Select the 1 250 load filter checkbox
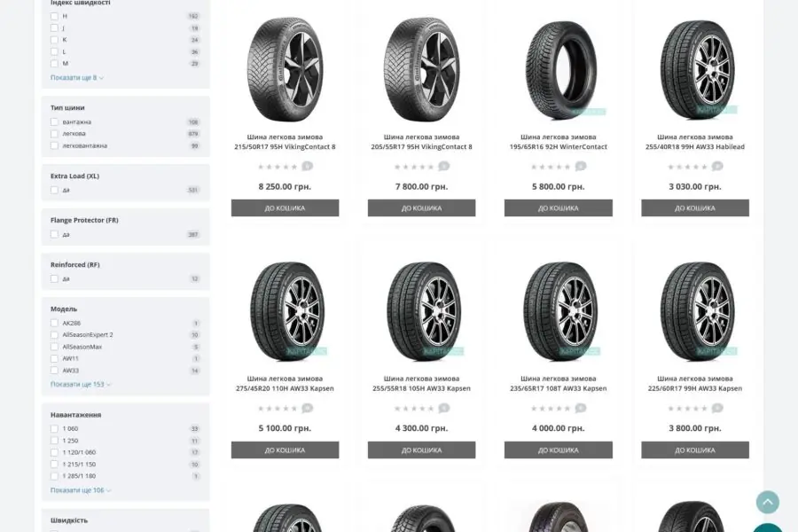798x532 pixels. 54,441
